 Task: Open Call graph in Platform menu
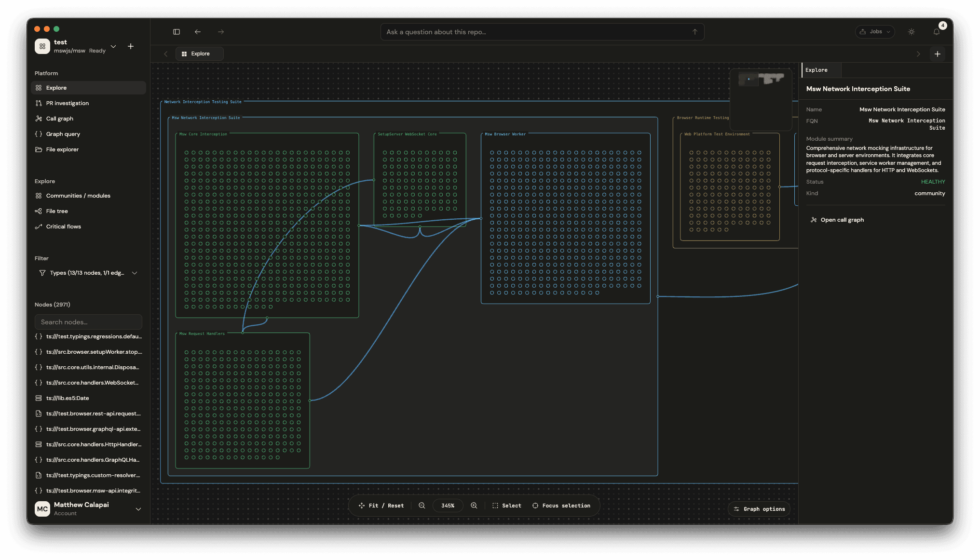pyautogui.click(x=60, y=119)
